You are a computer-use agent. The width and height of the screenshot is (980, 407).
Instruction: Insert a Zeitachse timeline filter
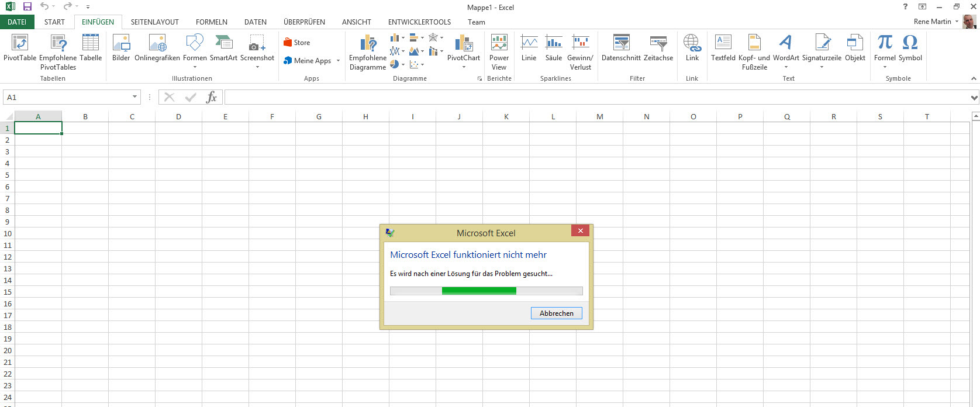pos(658,47)
